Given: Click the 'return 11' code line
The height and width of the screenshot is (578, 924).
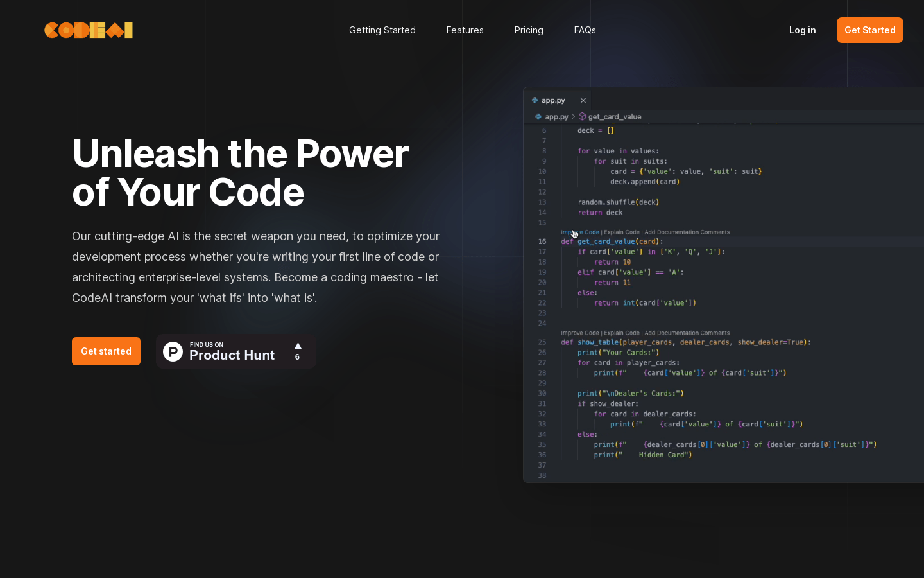Looking at the screenshot, I should pyautogui.click(x=612, y=283).
